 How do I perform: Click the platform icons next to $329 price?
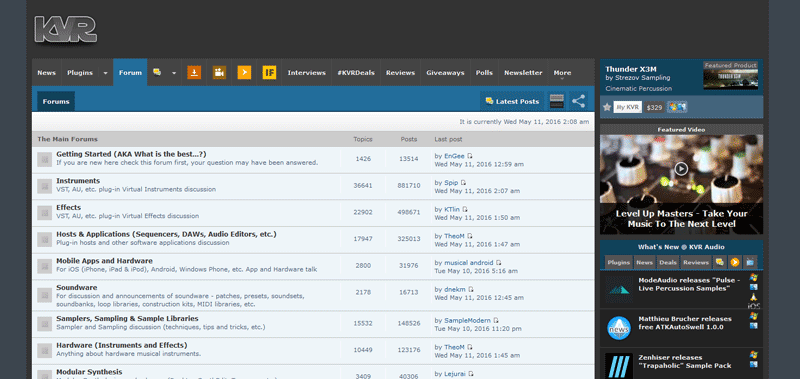pyautogui.click(x=678, y=107)
